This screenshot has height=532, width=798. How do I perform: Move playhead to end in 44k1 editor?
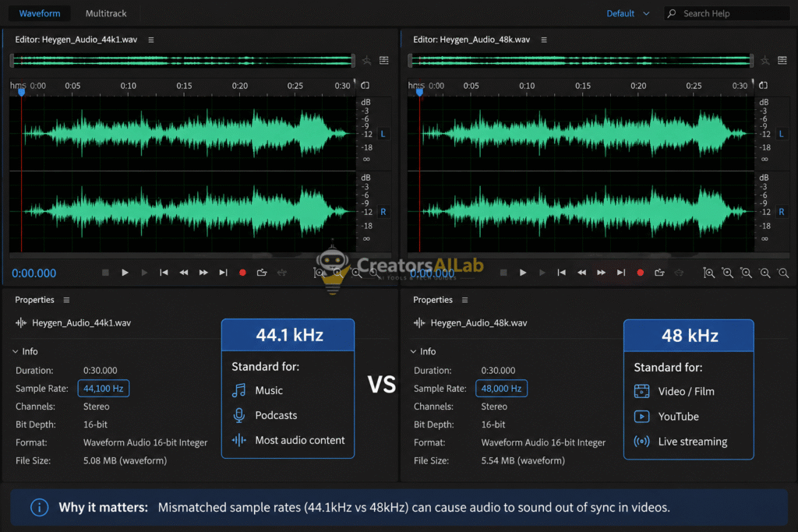223,273
